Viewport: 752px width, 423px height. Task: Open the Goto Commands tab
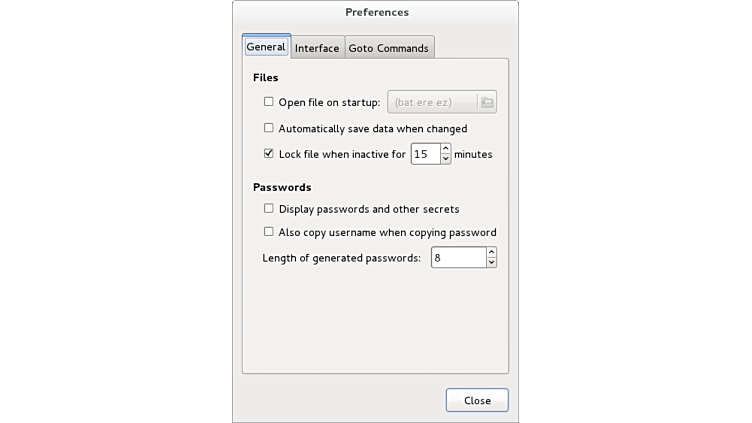point(388,48)
